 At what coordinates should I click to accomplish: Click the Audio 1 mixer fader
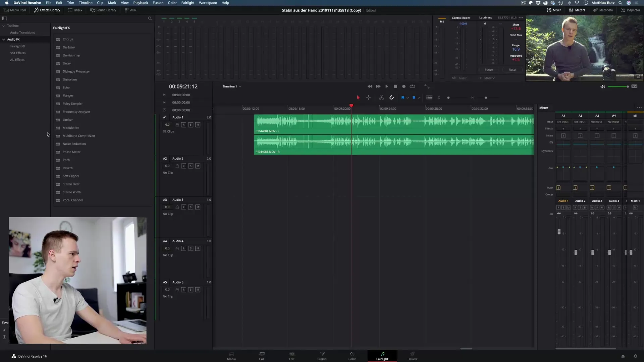(x=559, y=232)
